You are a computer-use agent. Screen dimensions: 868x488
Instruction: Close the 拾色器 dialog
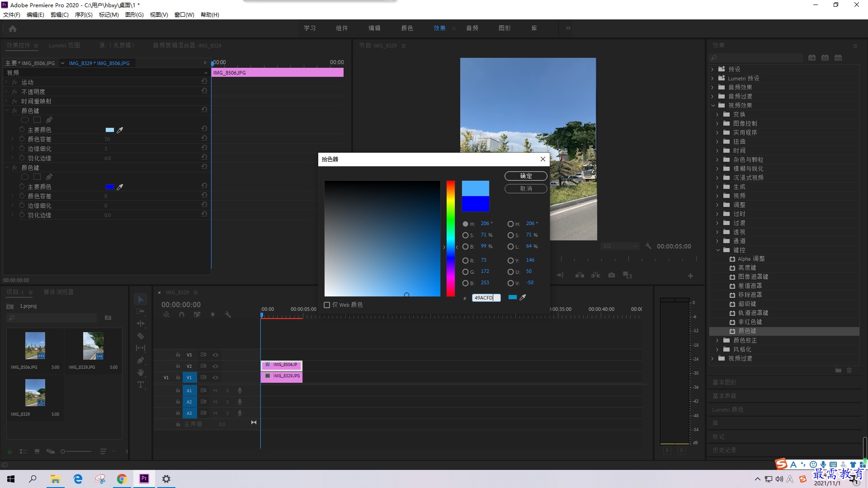click(x=543, y=159)
